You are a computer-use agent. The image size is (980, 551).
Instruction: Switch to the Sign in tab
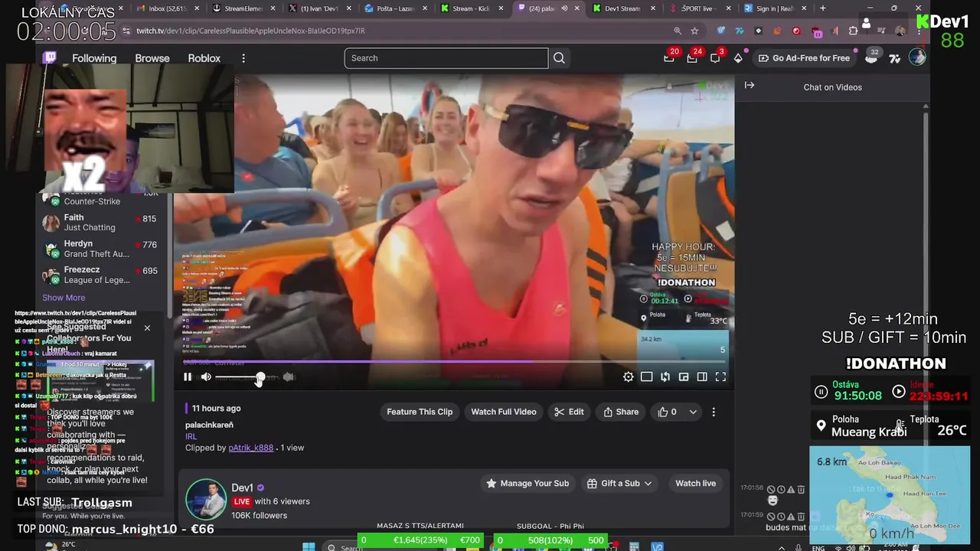pyautogui.click(x=775, y=8)
